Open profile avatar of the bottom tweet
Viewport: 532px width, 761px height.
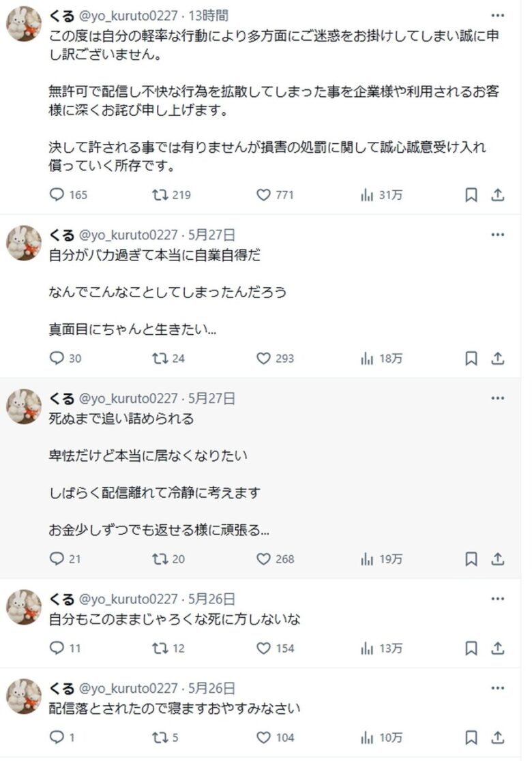[24, 696]
